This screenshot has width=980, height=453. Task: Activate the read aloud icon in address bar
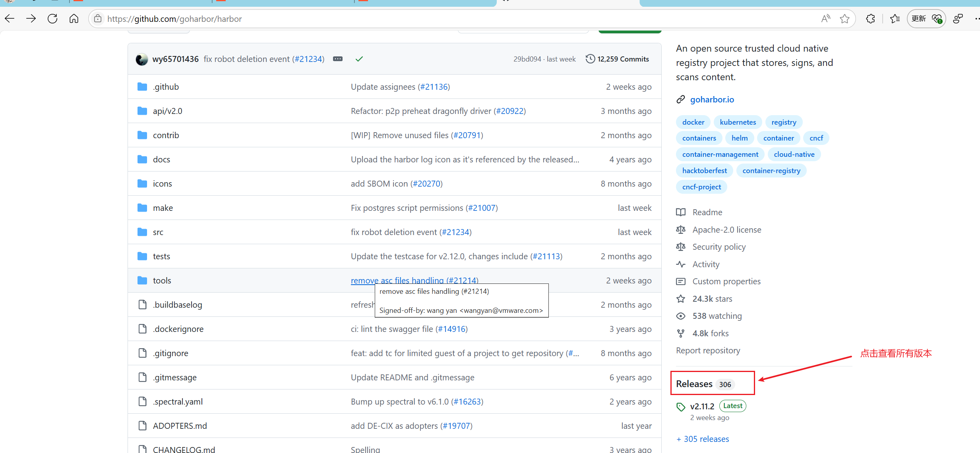(x=826, y=19)
